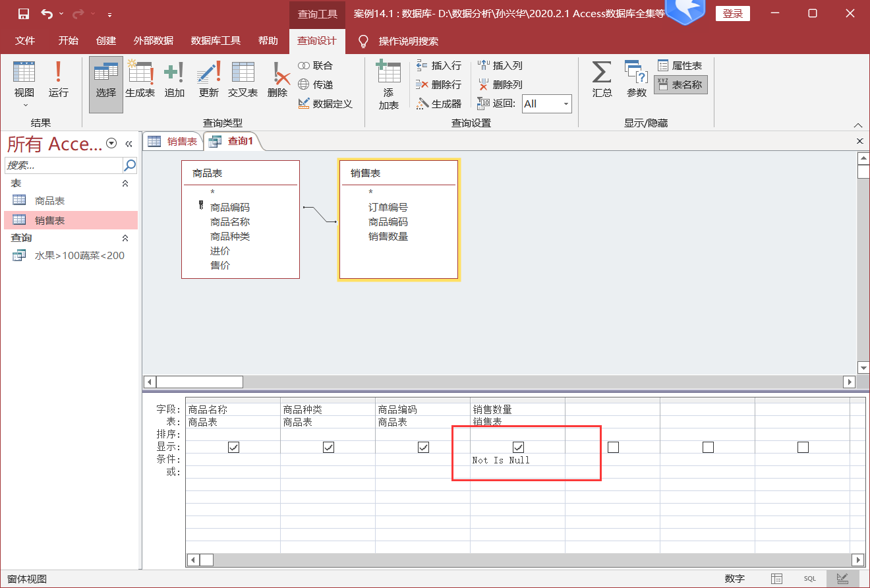
Task: Click the horizontal scrollbar of table pane
Action: (500, 382)
